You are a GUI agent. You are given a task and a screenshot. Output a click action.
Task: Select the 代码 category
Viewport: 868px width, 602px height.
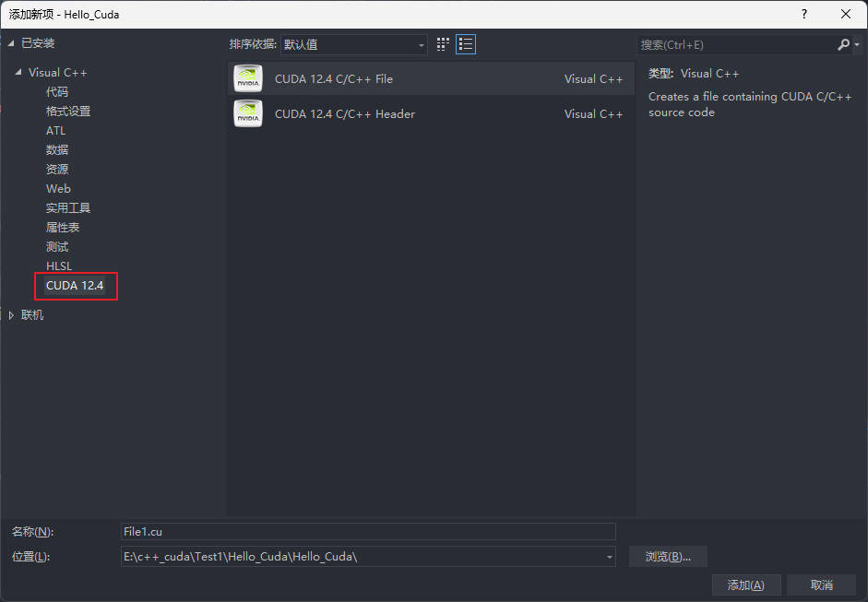click(x=57, y=92)
